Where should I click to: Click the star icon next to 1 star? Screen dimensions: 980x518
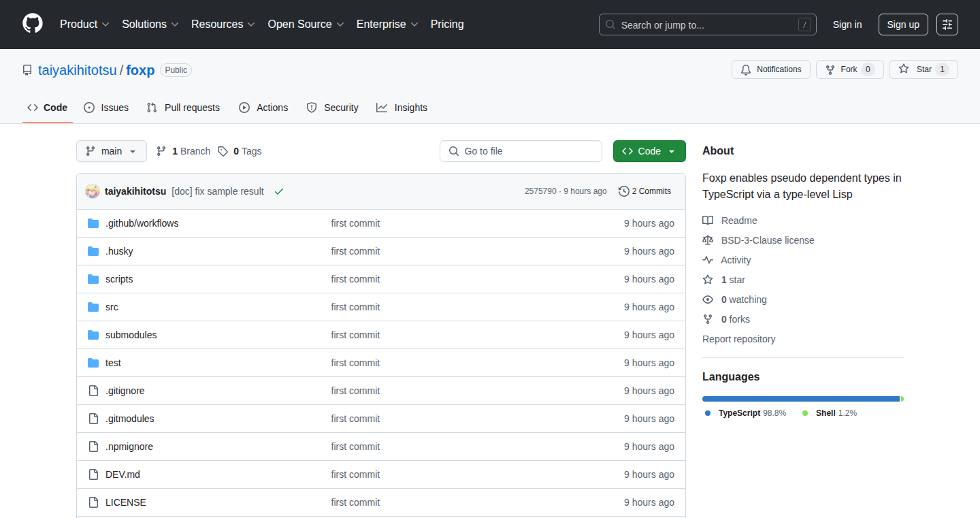pos(708,280)
